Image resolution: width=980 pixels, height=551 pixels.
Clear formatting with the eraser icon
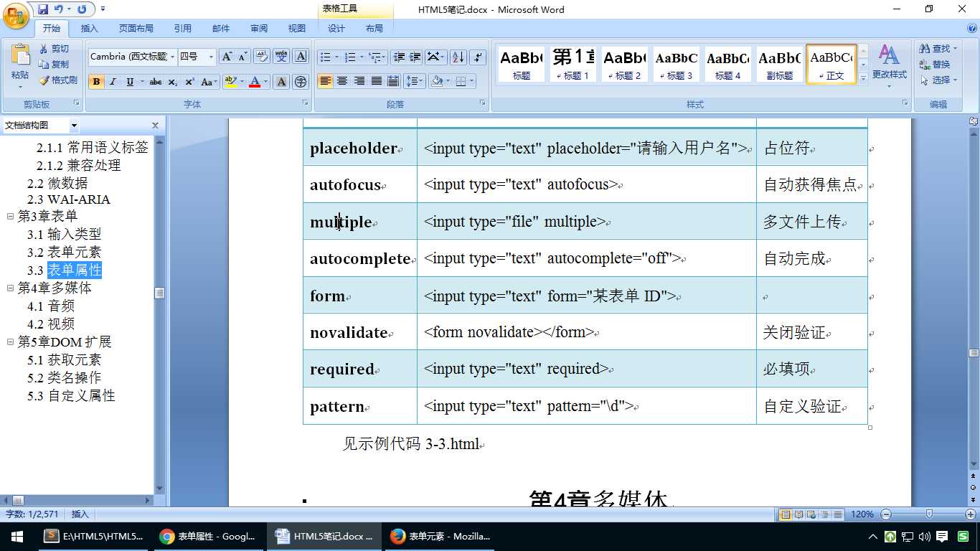tap(262, 57)
